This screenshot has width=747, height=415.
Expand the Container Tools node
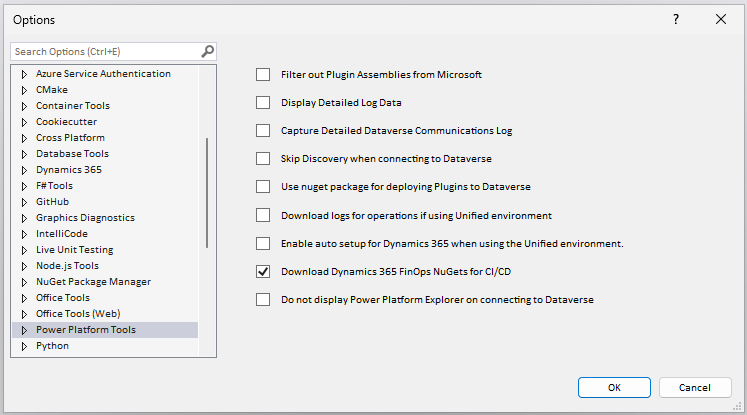click(x=24, y=106)
